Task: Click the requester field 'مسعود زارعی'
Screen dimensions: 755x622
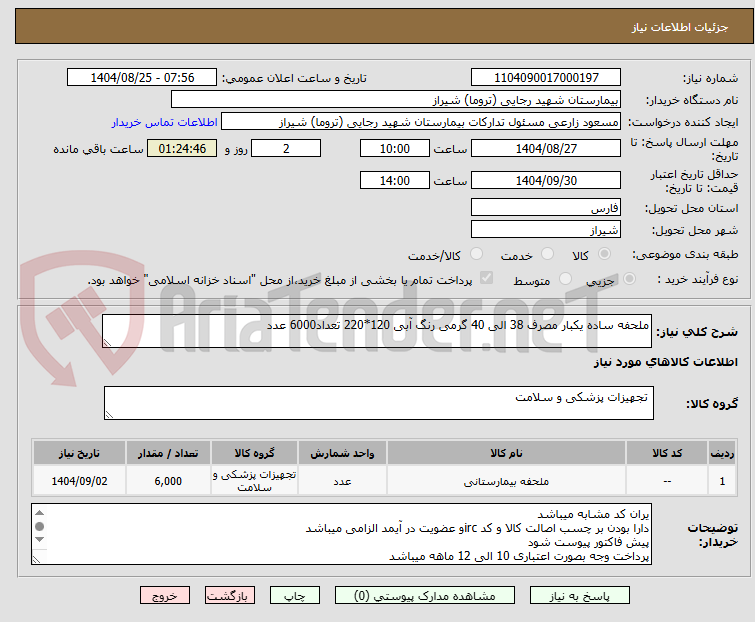Action: pos(421,122)
